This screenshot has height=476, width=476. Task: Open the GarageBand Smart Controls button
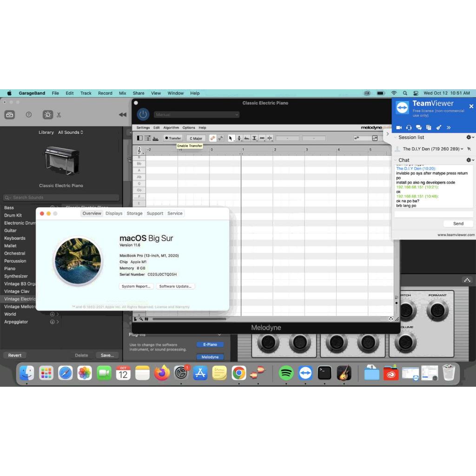tap(47, 114)
